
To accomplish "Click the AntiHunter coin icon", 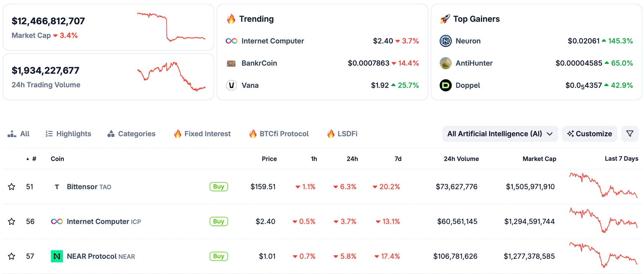I will coord(445,63).
